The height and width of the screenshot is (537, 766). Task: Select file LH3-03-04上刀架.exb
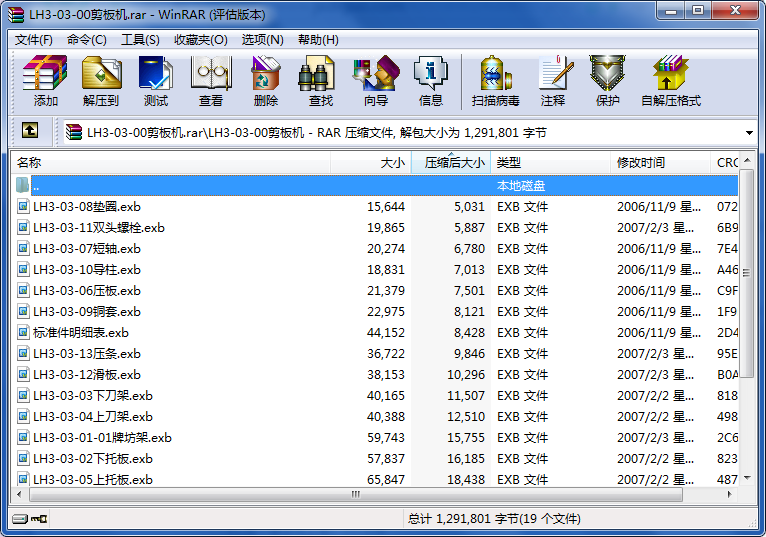click(93, 416)
